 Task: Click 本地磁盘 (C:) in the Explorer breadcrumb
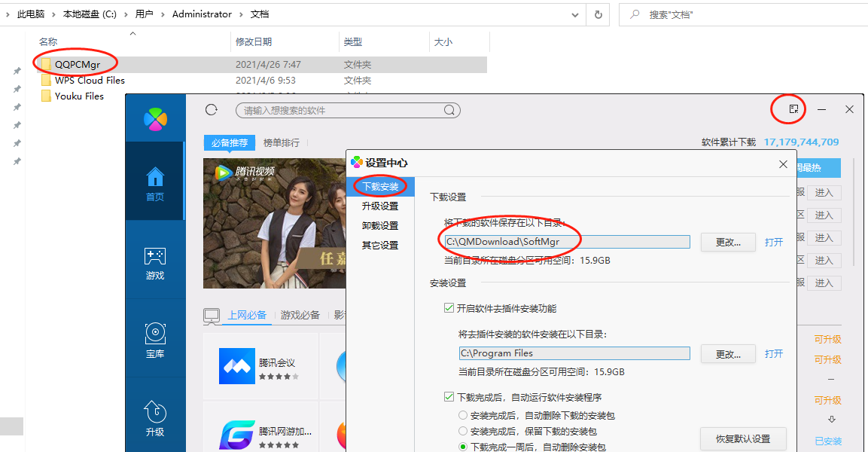click(x=90, y=14)
